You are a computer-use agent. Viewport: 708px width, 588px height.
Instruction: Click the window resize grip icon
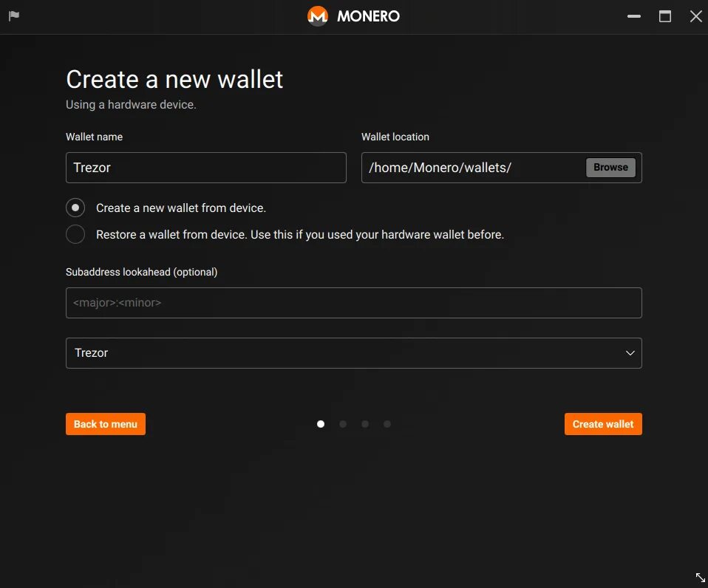(x=700, y=578)
